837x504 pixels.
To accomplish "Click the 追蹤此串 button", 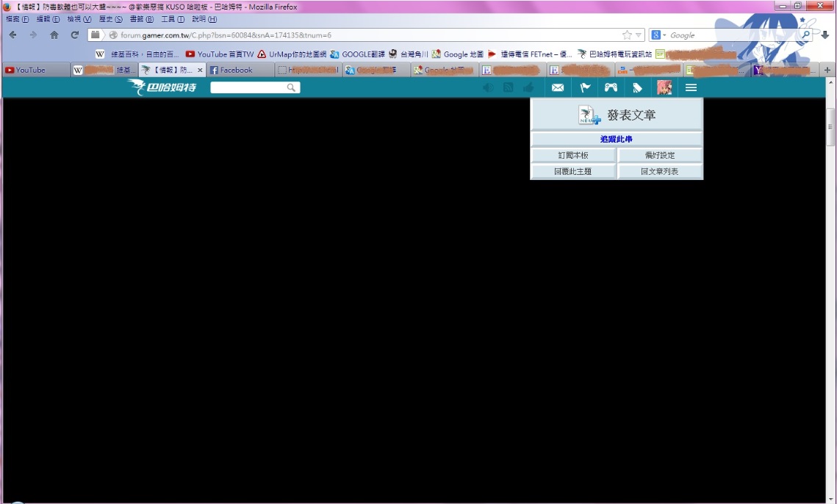I will click(617, 139).
